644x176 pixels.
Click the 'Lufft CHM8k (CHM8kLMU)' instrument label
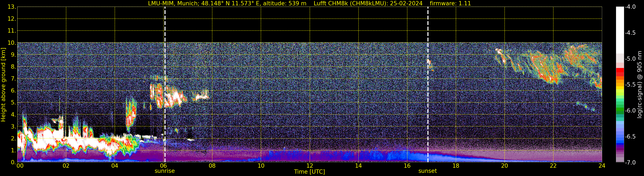351,3
